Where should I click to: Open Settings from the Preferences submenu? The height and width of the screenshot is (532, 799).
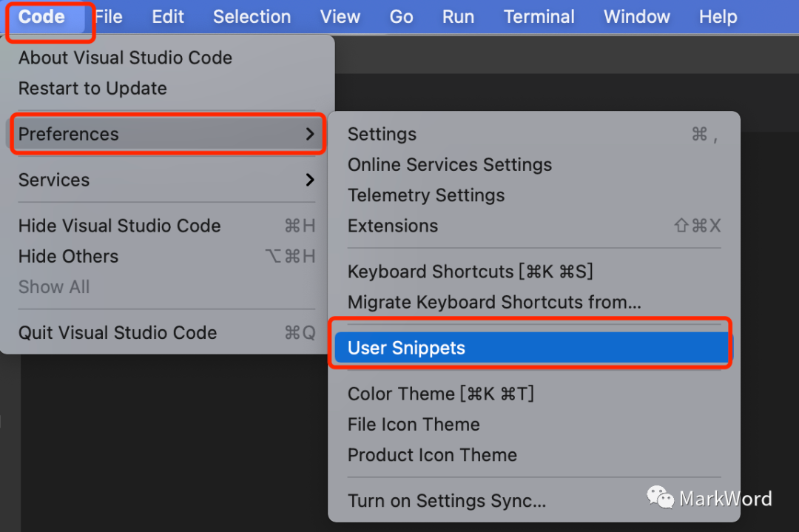(x=382, y=134)
